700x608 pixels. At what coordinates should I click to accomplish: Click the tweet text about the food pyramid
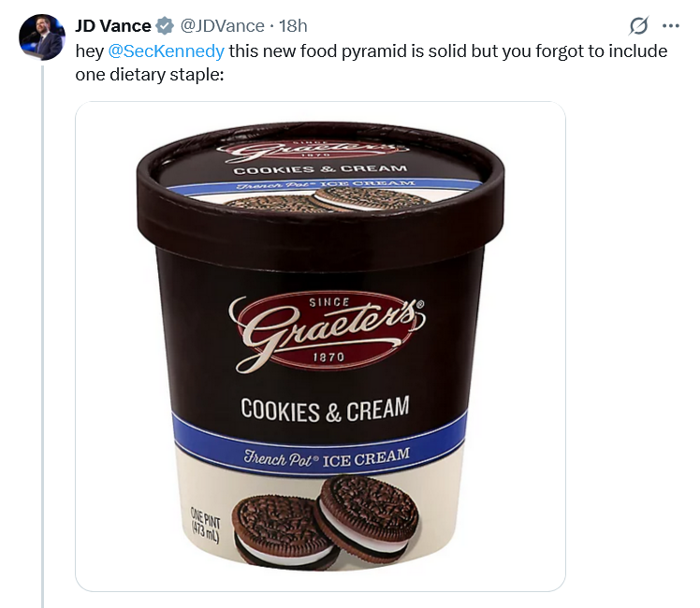[x=372, y=63]
